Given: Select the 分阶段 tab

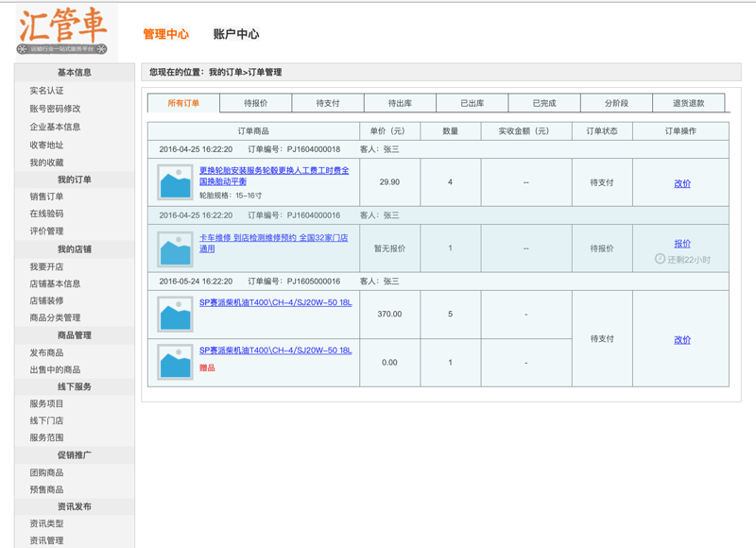Looking at the screenshot, I should tap(616, 103).
